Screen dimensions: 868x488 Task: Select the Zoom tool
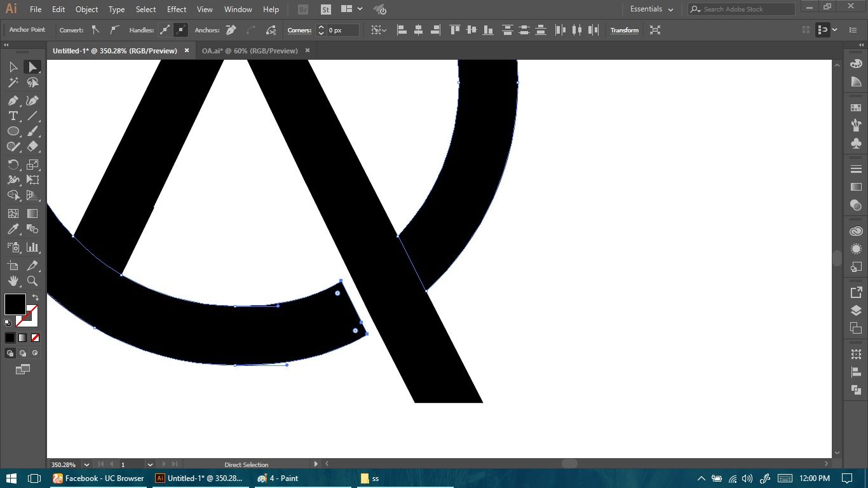(x=32, y=281)
